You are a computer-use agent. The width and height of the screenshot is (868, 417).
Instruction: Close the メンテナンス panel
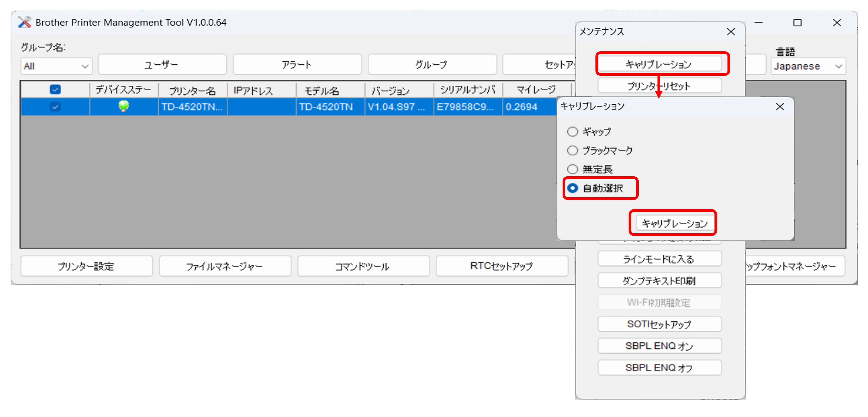tap(731, 32)
